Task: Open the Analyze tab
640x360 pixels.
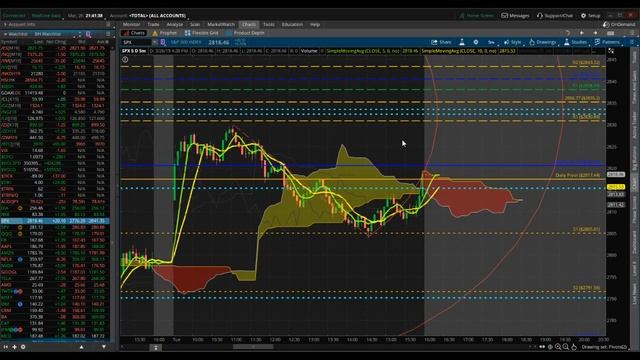Action: pyautogui.click(x=174, y=24)
